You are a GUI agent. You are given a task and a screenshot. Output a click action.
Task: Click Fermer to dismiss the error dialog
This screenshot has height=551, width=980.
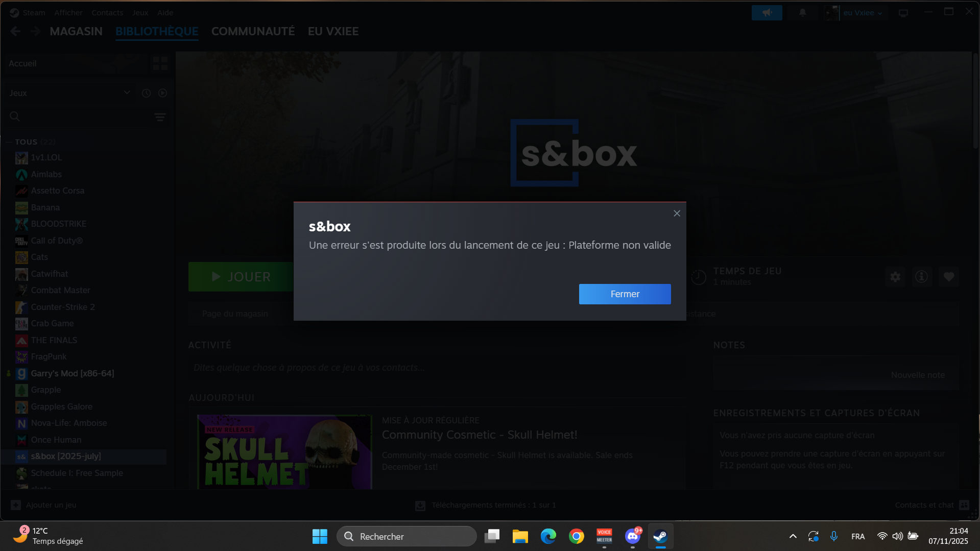coord(625,294)
